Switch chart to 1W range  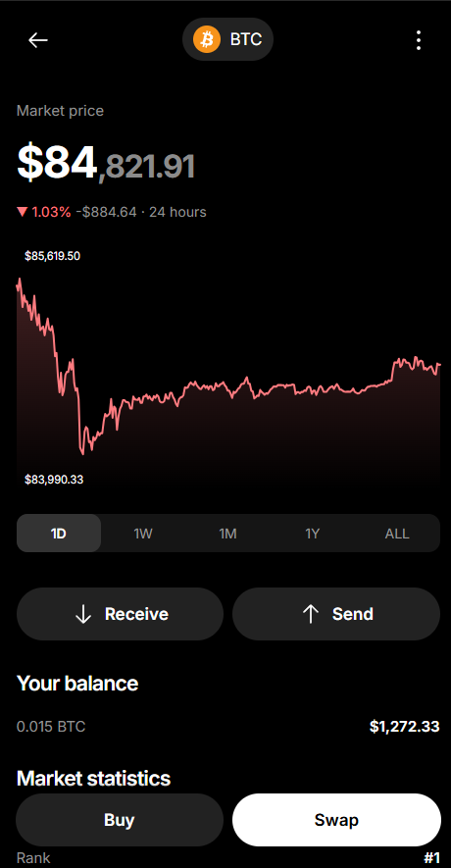click(x=143, y=534)
